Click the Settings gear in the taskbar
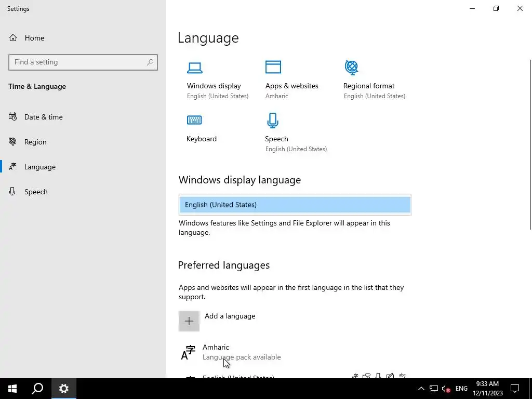The height and width of the screenshot is (399, 532). (64, 389)
